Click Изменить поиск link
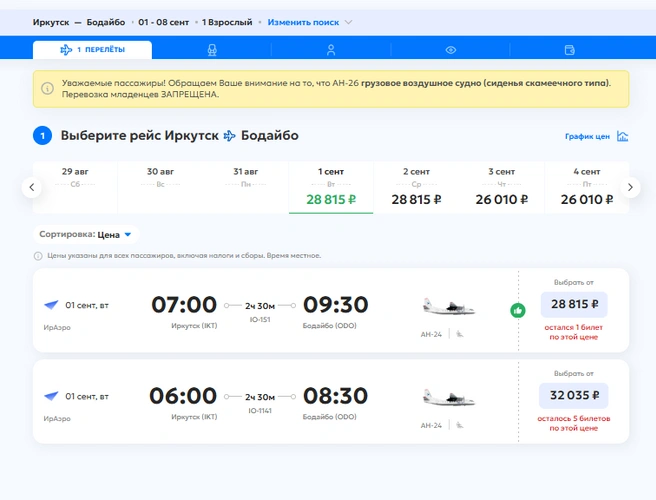Viewport: 656px width, 500px height. (x=303, y=22)
